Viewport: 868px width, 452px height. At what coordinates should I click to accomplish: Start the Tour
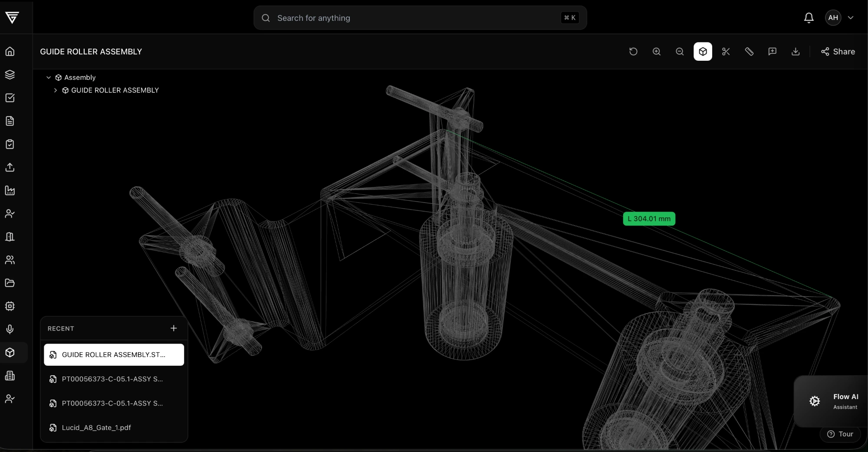coord(840,434)
